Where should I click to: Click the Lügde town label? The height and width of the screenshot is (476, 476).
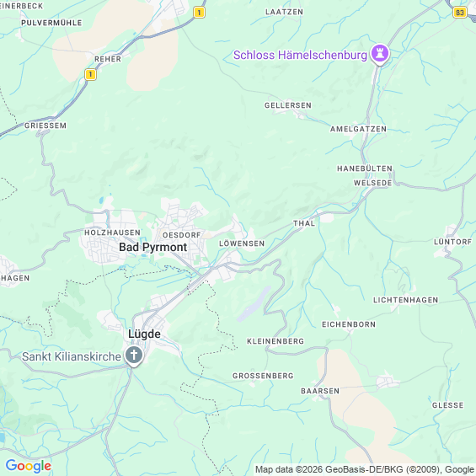pyautogui.click(x=144, y=334)
